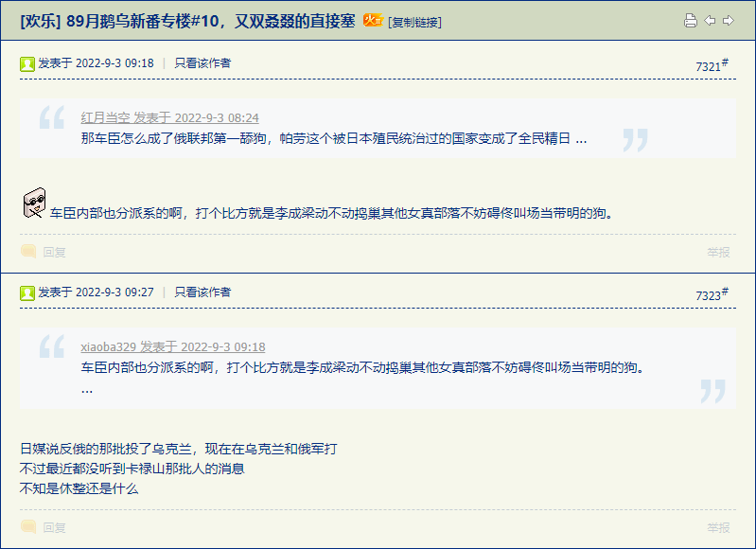This screenshot has height=549, width=756.
Task: Open quoted post by xiaoba329 at 09:18
Action: click(x=172, y=346)
